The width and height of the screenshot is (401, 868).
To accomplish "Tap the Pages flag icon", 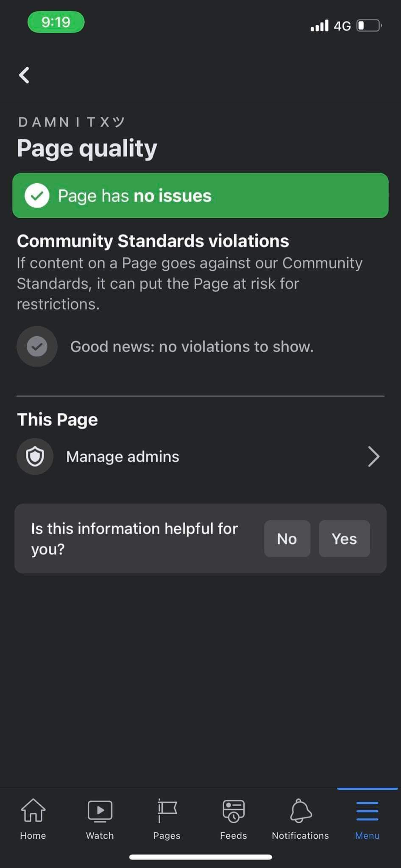I will pyautogui.click(x=167, y=810).
